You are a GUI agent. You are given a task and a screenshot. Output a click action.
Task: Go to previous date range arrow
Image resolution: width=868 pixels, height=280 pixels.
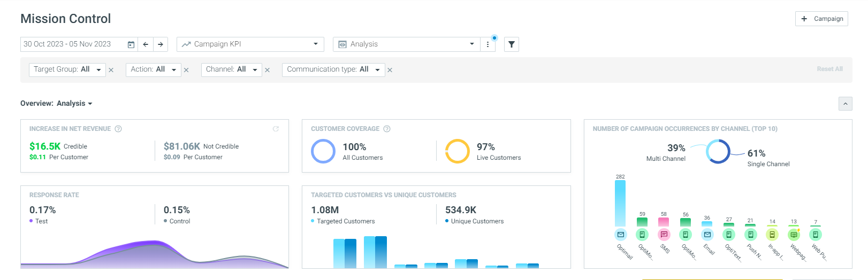(146, 44)
